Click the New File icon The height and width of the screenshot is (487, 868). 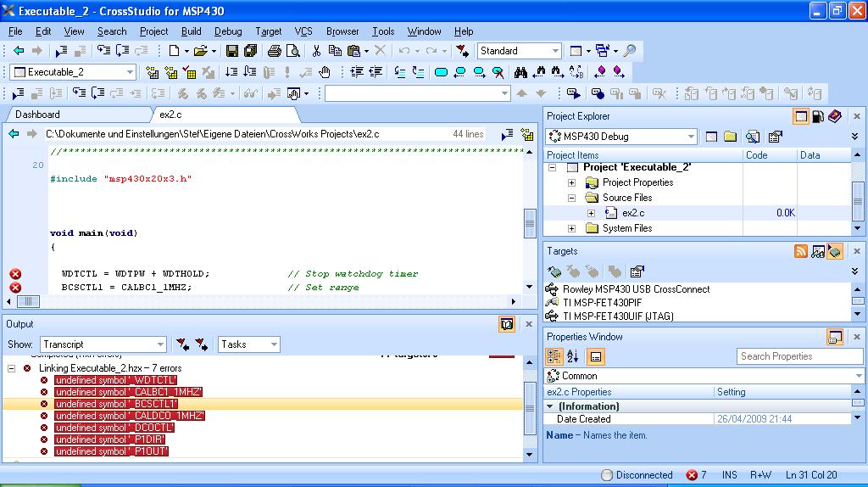click(174, 51)
